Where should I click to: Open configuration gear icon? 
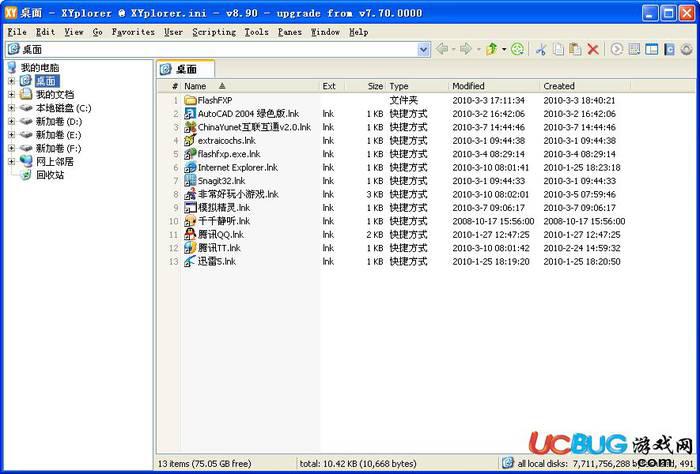click(687, 49)
